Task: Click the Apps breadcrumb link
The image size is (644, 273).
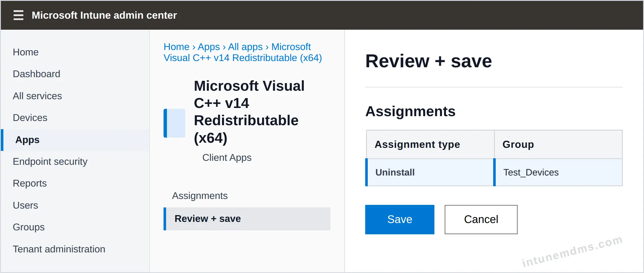Action: click(x=209, y=47)
